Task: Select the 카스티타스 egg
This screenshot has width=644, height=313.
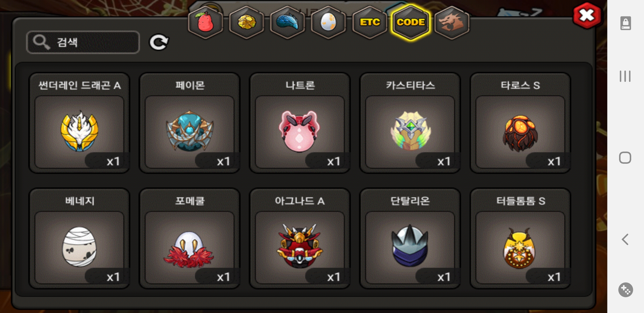Action: pyautogui.click(x=410, y=123)
